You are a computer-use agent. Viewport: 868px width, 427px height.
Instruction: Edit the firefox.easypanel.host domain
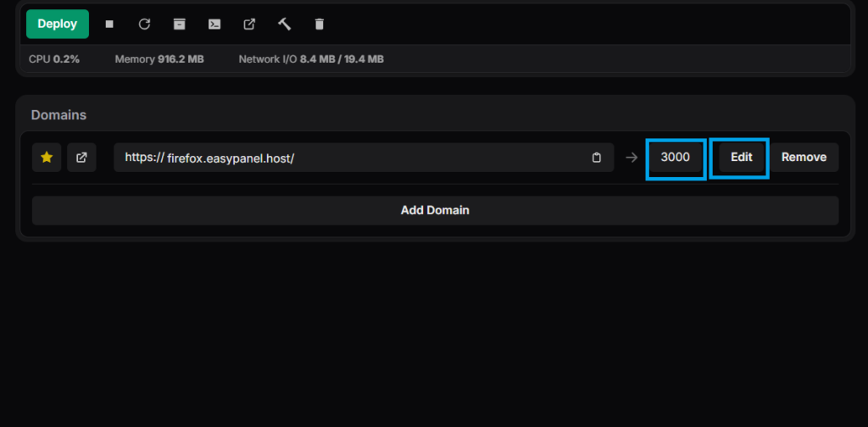(x=741, y=158)
